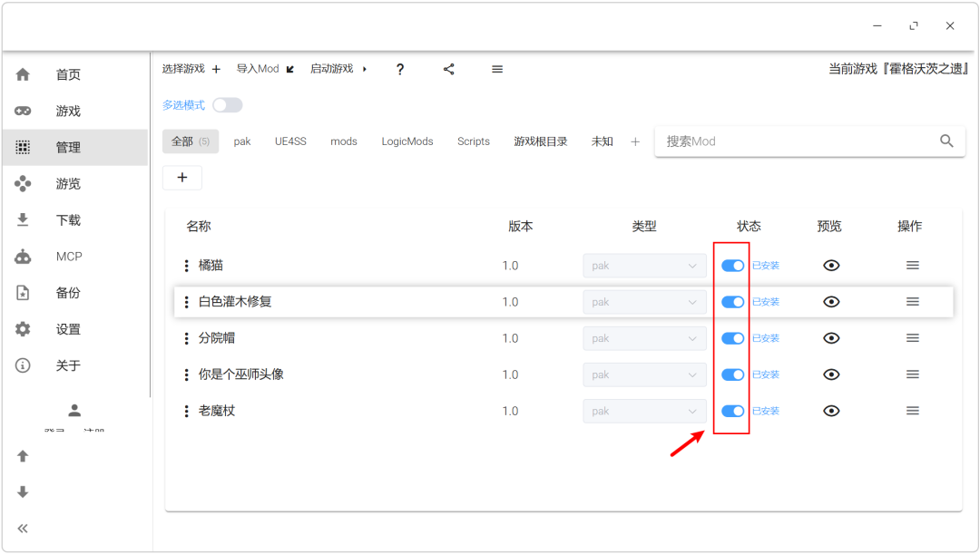
Task: Click the plus icon after 未知 tab
Action: coord(635,141)
